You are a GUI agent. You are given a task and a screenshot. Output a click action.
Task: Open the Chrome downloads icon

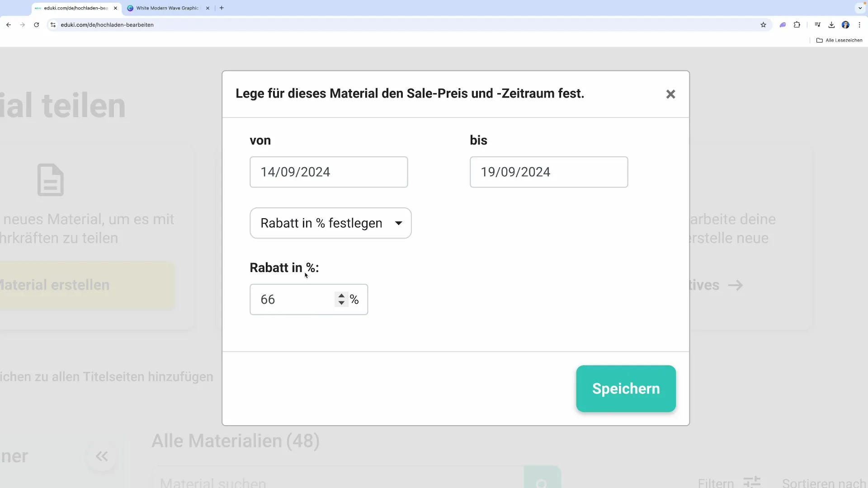[x=831, y=25]
